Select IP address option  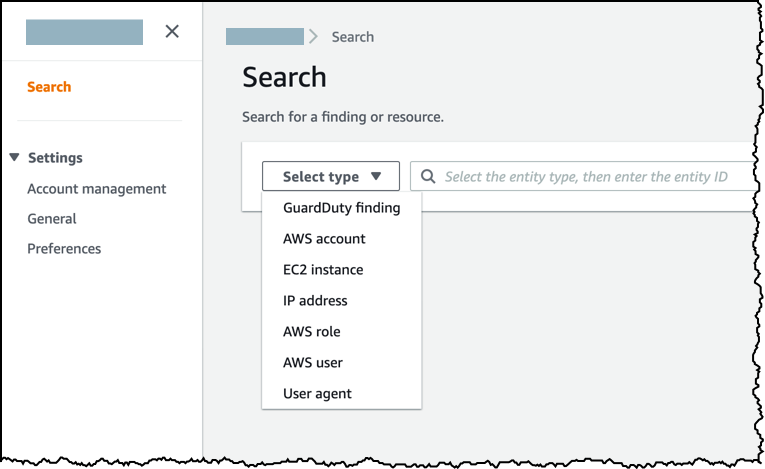315,301
